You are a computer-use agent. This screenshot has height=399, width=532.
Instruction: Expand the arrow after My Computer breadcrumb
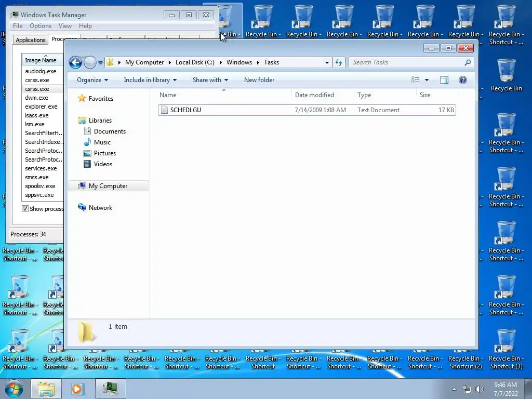[x=170, y=62]
